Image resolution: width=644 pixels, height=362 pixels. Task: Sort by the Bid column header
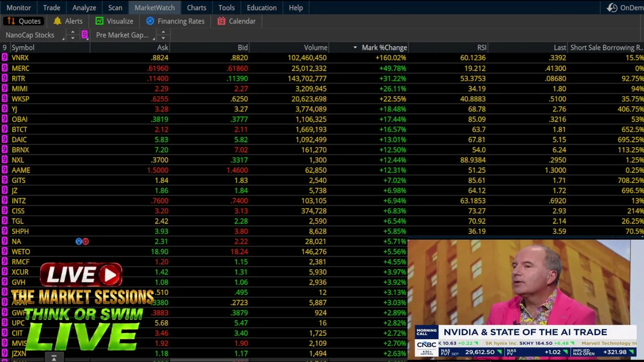(x=209, y=47)
